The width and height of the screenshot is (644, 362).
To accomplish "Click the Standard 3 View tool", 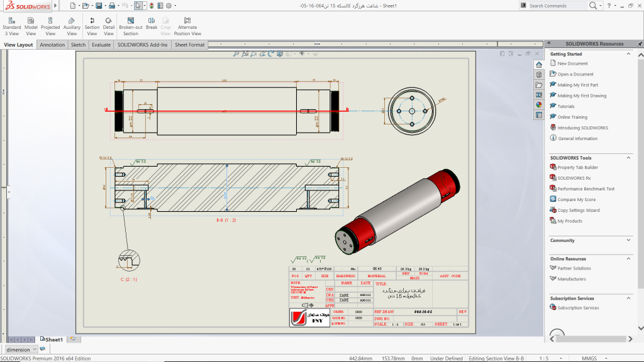I will click(x=11, y=26).
